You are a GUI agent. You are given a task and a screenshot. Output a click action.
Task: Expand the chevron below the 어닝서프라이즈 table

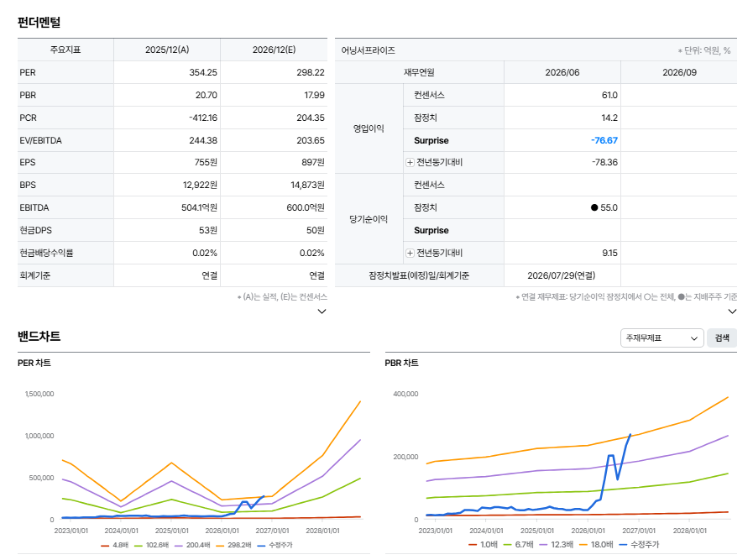tap(732, 311)
